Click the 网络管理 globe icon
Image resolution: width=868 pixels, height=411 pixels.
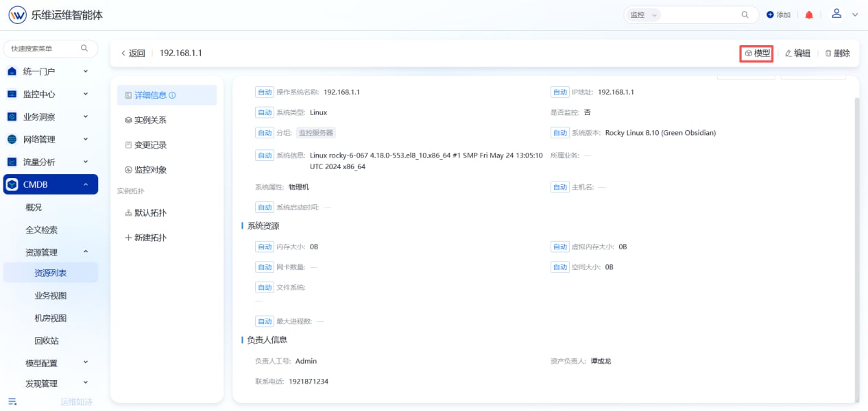12,139
